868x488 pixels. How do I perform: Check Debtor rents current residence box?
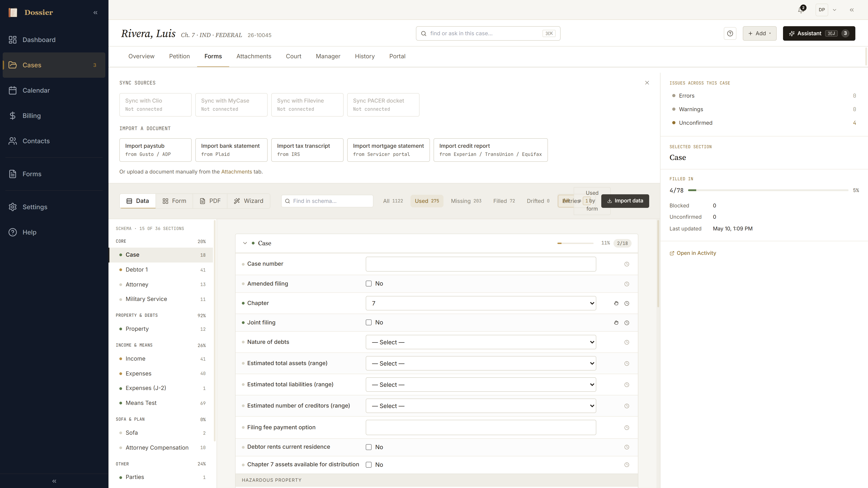coord(369,447)
